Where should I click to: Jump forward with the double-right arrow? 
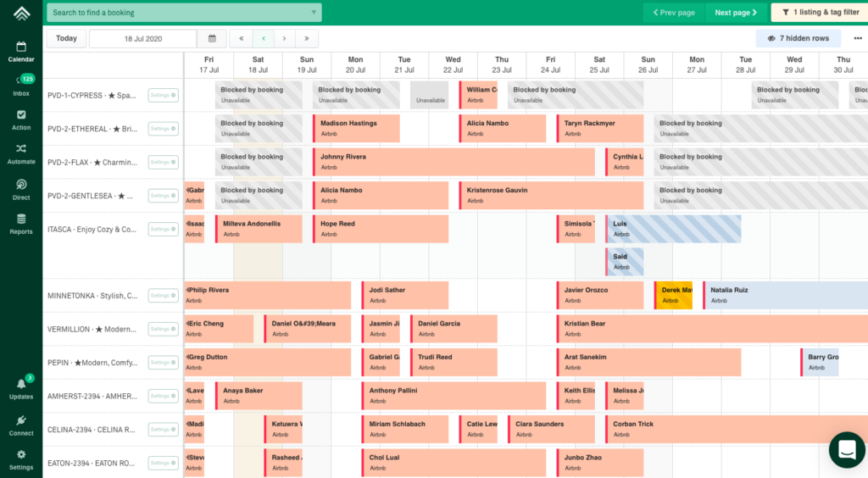tap(306, 39)
